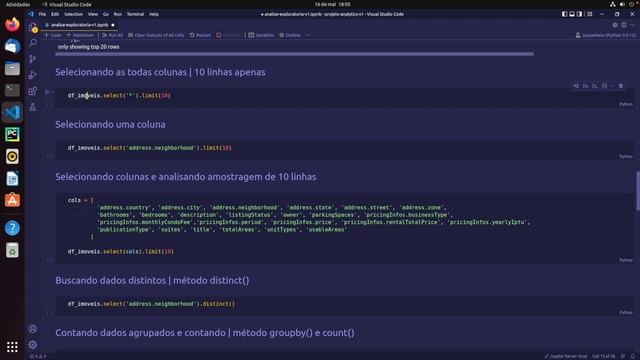Toggle bottom panel layout
The image size is (640, 360).
click(572, 14)
